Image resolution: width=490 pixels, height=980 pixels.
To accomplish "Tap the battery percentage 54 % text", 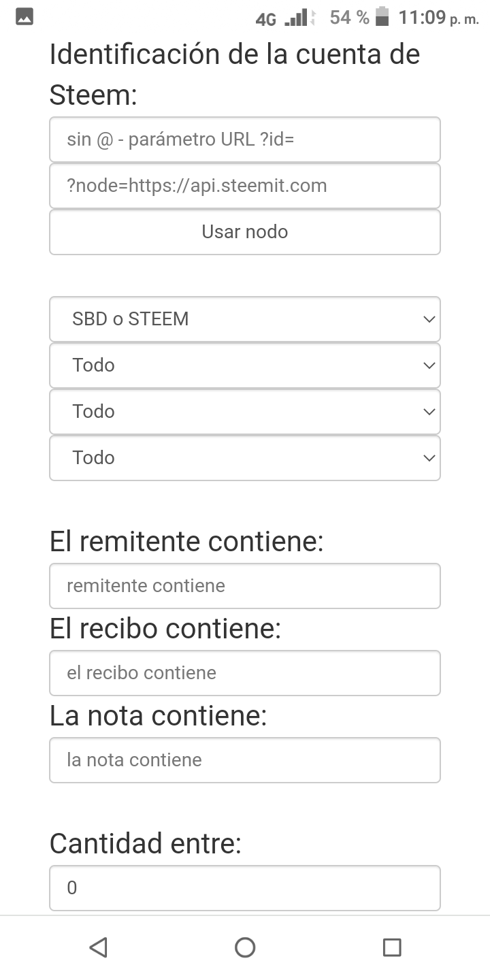I will tap(349, 18).
